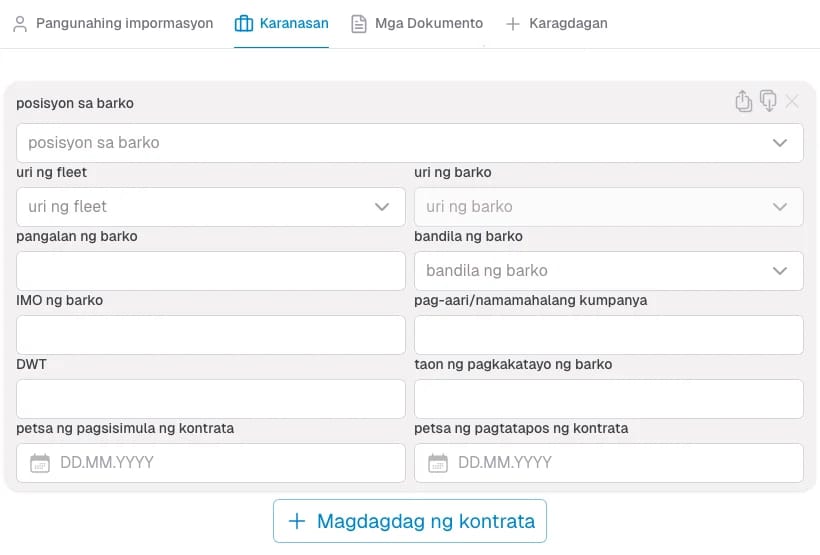Click the person icon for Pangunahing impormasyon
The image size is (820, 555).
[20, 23]
